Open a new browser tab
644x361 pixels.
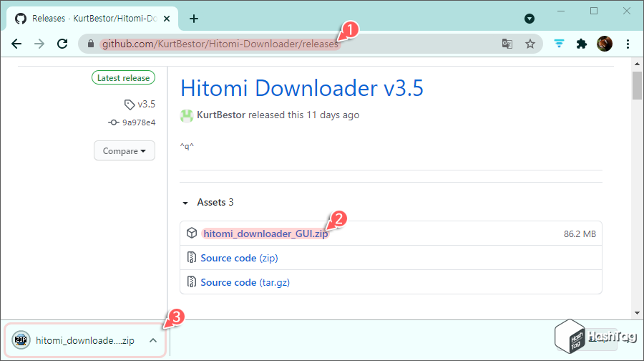[x=194, y=19]
